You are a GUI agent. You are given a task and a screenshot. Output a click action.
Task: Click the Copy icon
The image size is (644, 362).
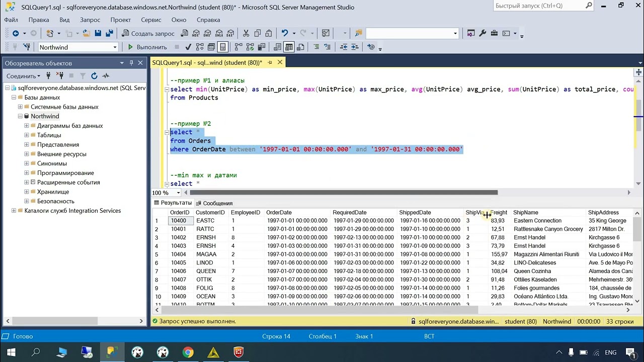coord(257,33)
